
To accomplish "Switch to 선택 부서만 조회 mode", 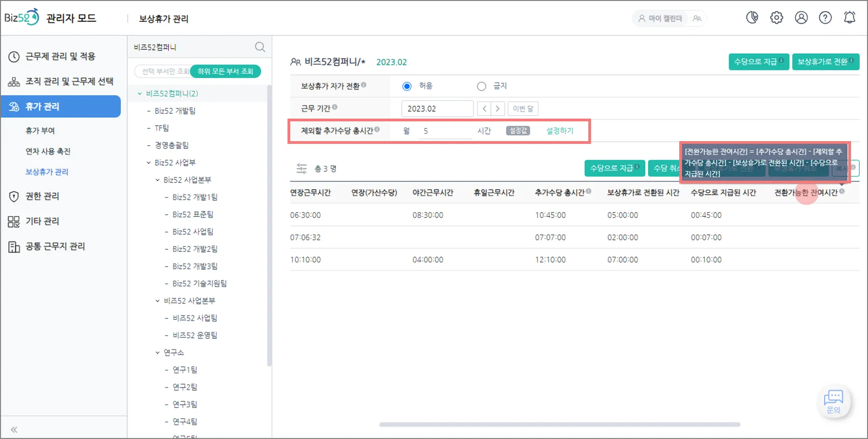I will coord(163,71).
